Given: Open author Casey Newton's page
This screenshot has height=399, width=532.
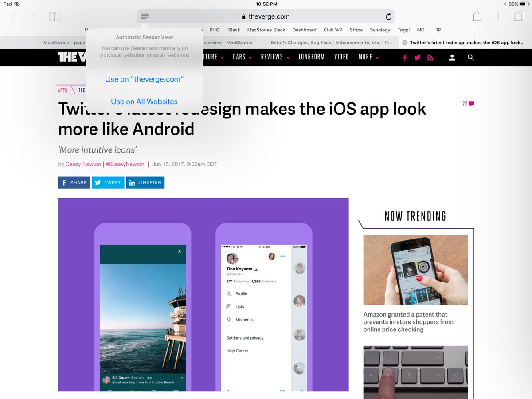Looking at the screenshot, I should point(83,164).
